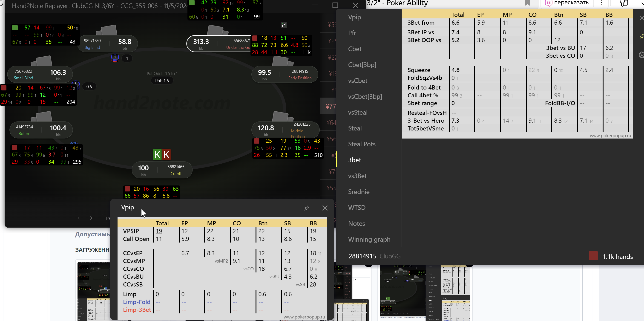Click the small square icon above the Under the Gun HUD

(x=284, y=25)
